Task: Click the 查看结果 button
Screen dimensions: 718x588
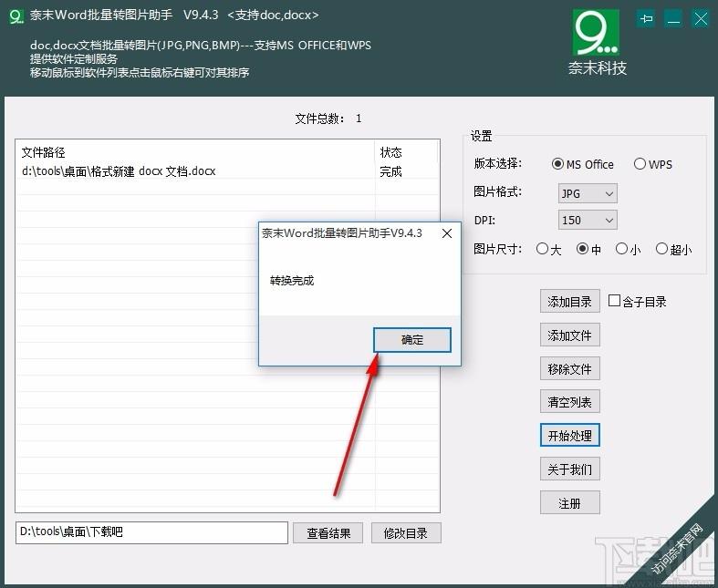Action: click(x=328, y=533)
